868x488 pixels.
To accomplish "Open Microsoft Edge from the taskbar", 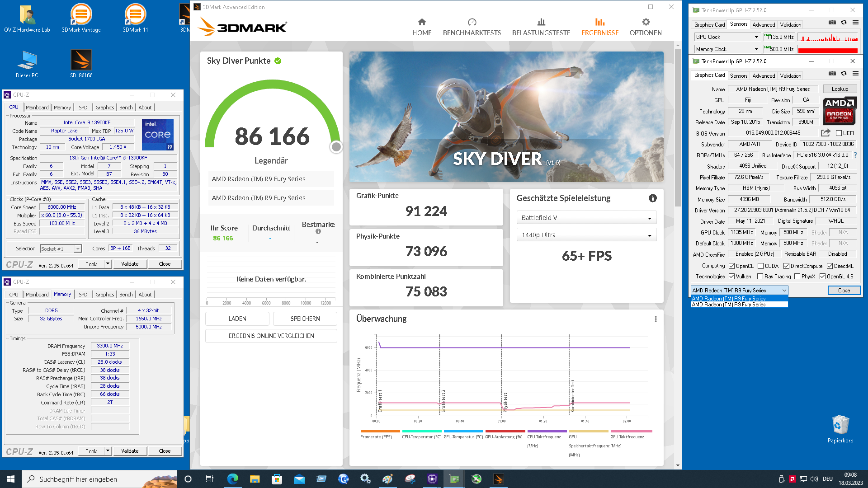I will point(232,479).
